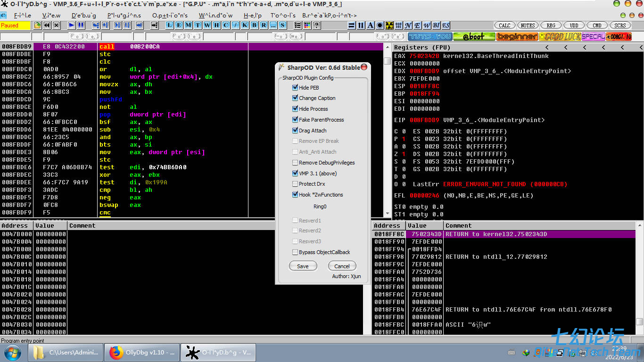This screenshot has width=644, height=362.
Task: Click the SCRS button
Action: [620, 25]
